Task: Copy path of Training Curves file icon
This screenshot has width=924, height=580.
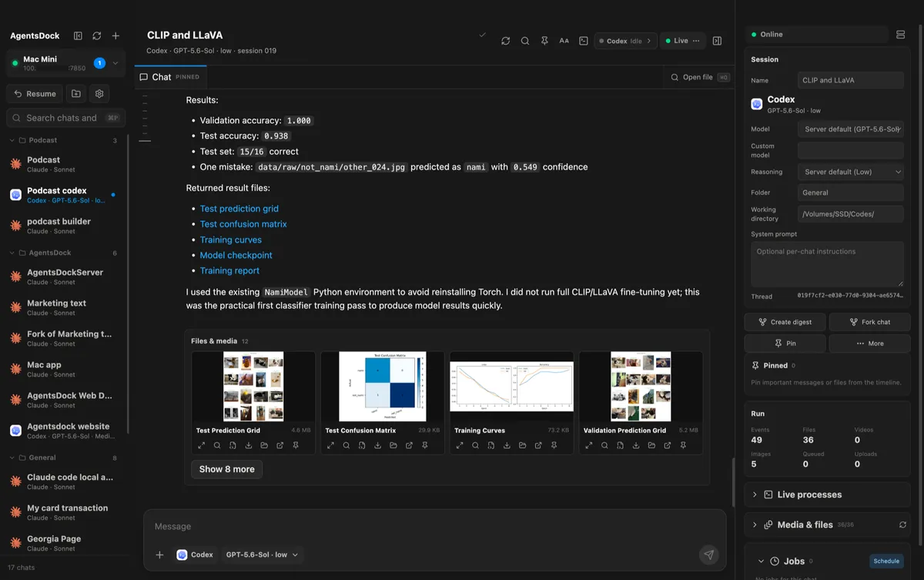Action: click(491, 445)
